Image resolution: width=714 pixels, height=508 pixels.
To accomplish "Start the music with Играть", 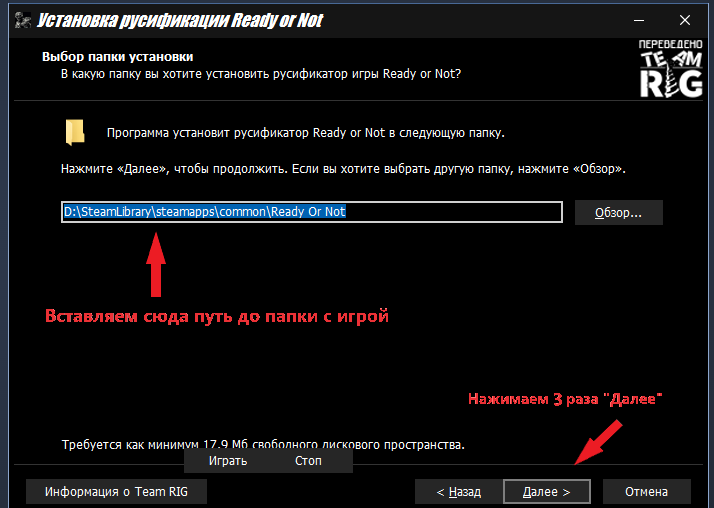I will pyautogui.click(x=228, y=461).
